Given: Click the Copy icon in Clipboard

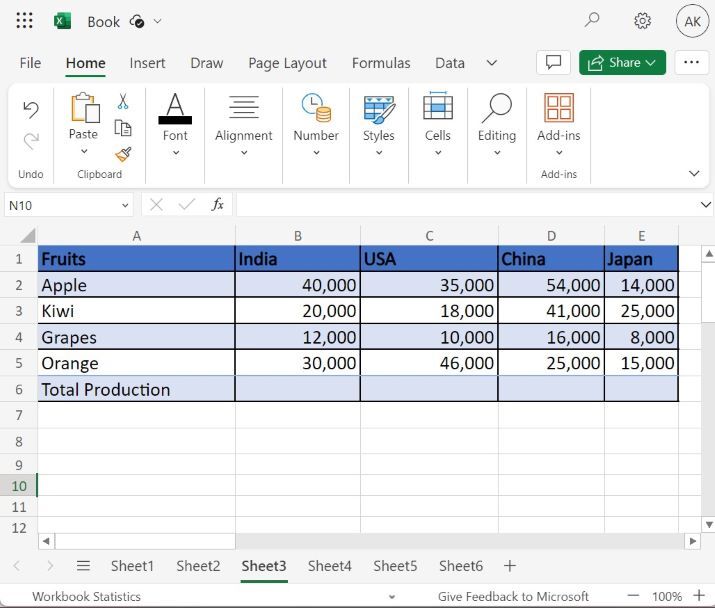Looking at the screenshot, I should (123, 128).
